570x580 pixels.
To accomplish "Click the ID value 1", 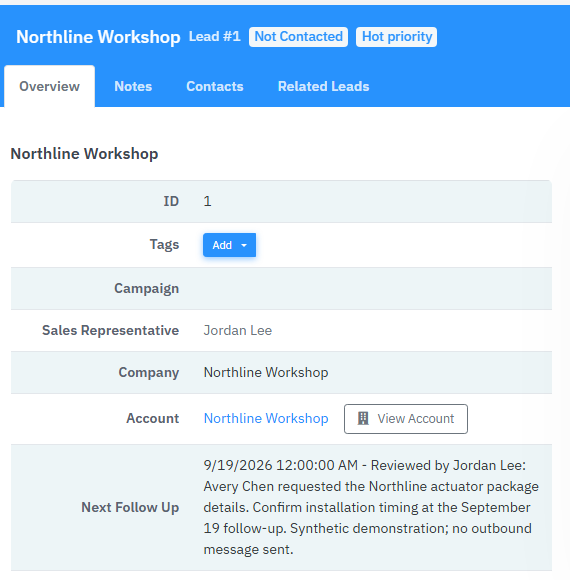I will [x=207, y=201].
